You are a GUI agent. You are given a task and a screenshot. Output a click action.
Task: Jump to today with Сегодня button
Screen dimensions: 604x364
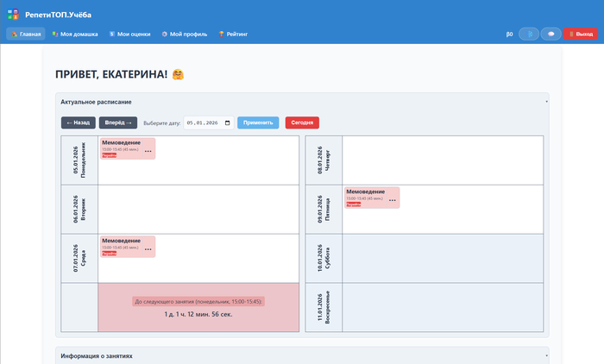[302, 122]
